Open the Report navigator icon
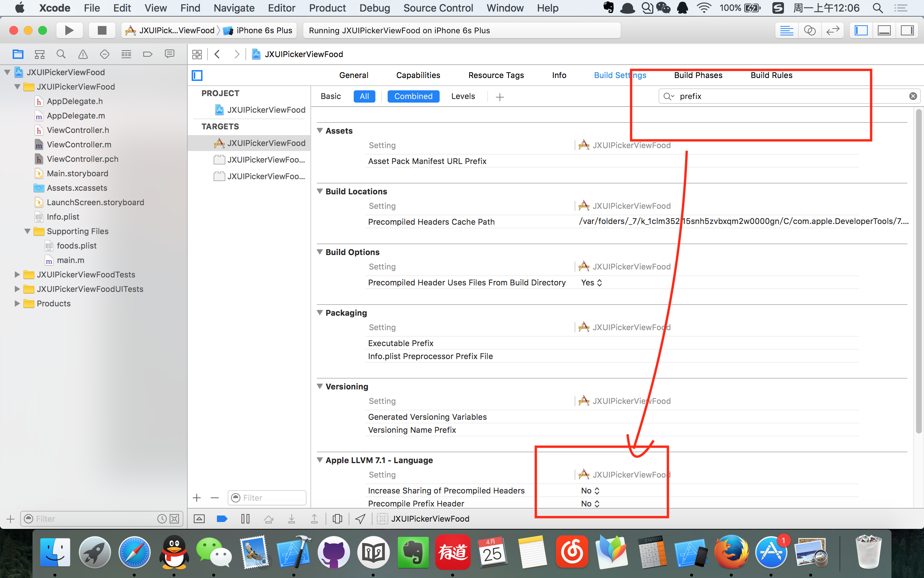The height and width of the screenshot is (578, 924). [170, 54]
